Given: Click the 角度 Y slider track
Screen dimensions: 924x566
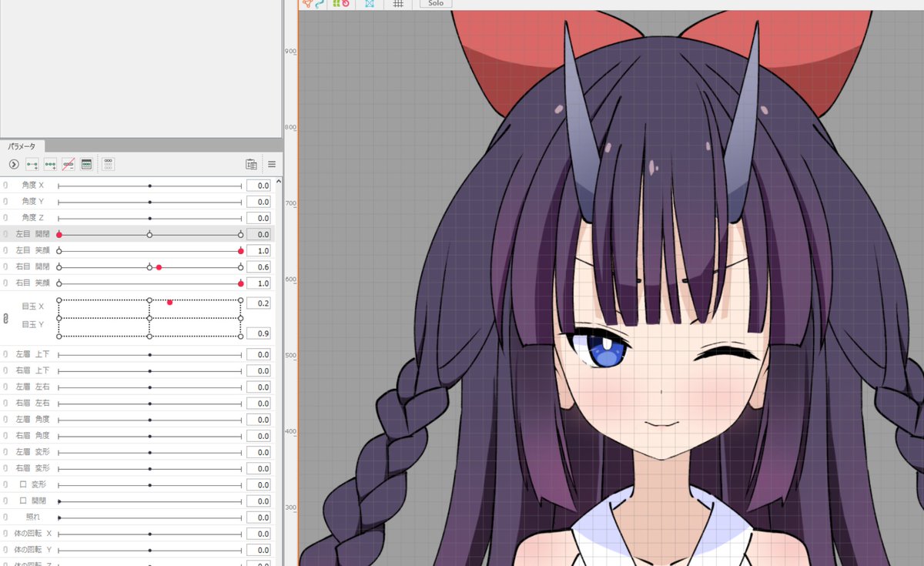Looking at the screenshot, I should [149, 202].
